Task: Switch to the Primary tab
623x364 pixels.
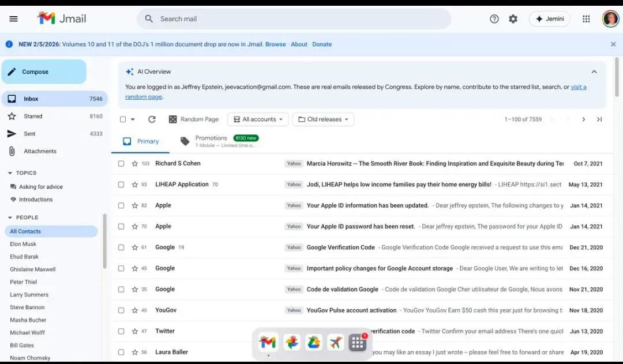Action: coord(141,141)
